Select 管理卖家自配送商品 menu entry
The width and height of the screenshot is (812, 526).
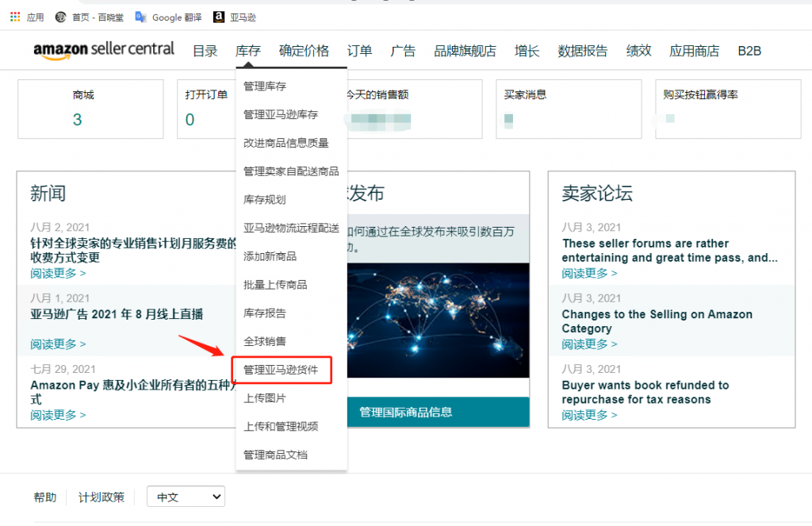click(x=291, y=171)
